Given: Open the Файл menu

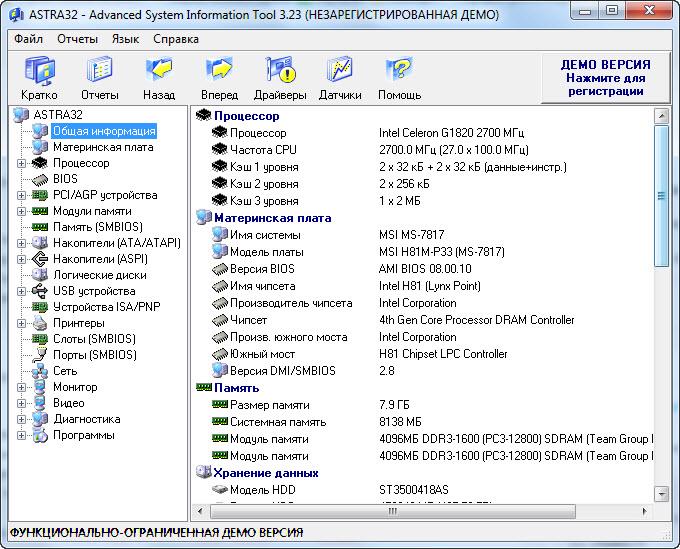Looking at the screenshot, I should pos(28,39).
